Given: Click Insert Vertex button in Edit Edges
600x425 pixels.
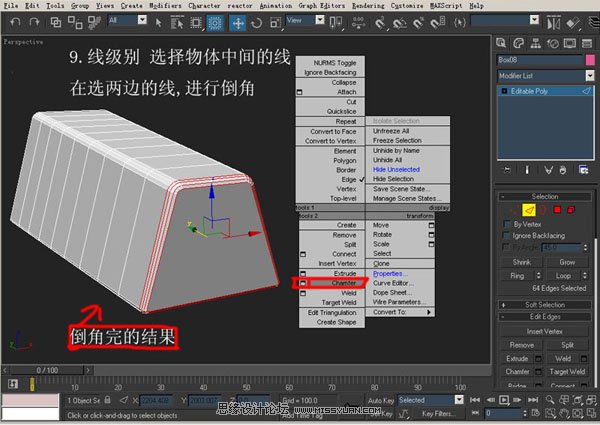Looking at the screenshot, I should [545, 331].
